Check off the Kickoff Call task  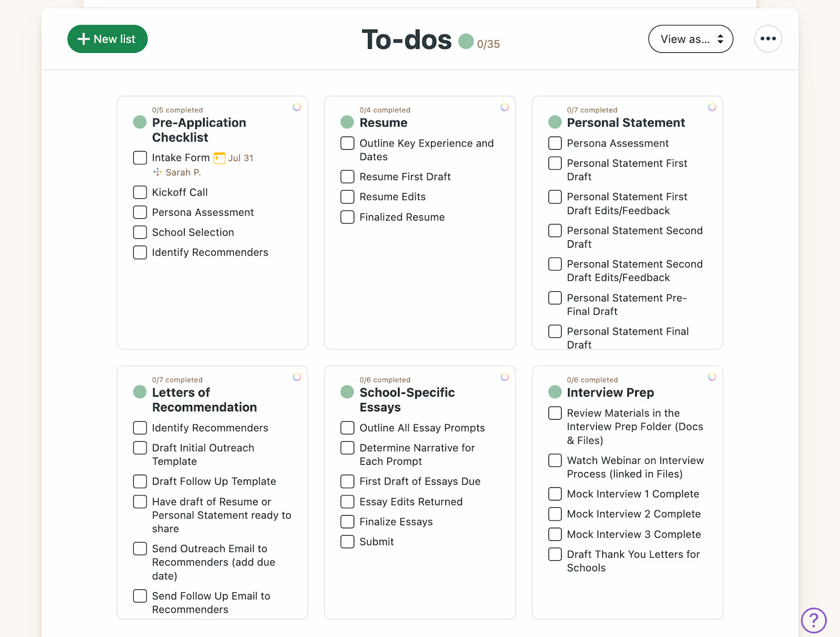coord(139,192)
